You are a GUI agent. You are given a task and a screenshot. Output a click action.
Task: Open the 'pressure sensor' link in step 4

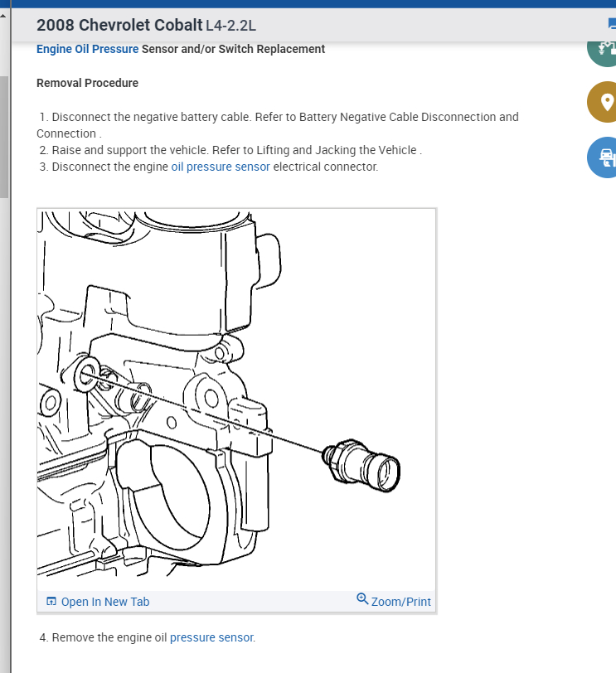point(211,637)
